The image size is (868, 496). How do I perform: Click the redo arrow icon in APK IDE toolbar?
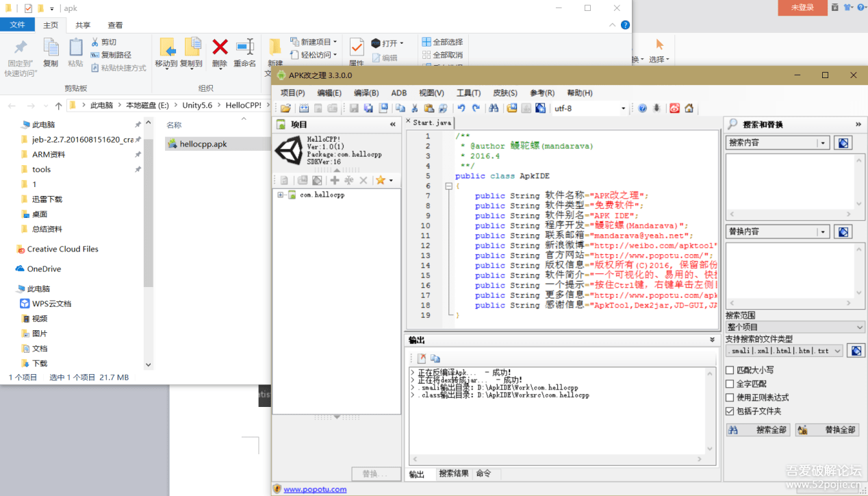point(476,108)
